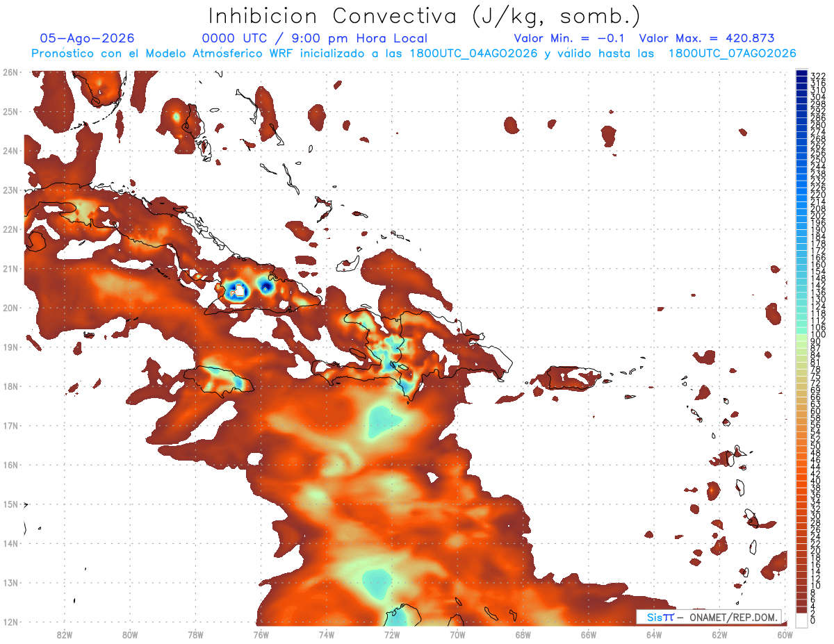834x644 pixels.
Task: Click the latitude label '16N'
Action: [x=10, y=465]
